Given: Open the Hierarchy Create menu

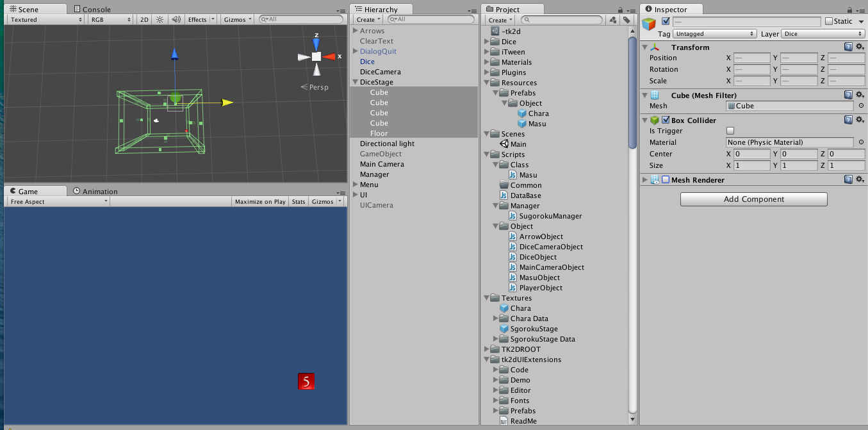Looking at the screenshot, I should (x=368, y=20).
